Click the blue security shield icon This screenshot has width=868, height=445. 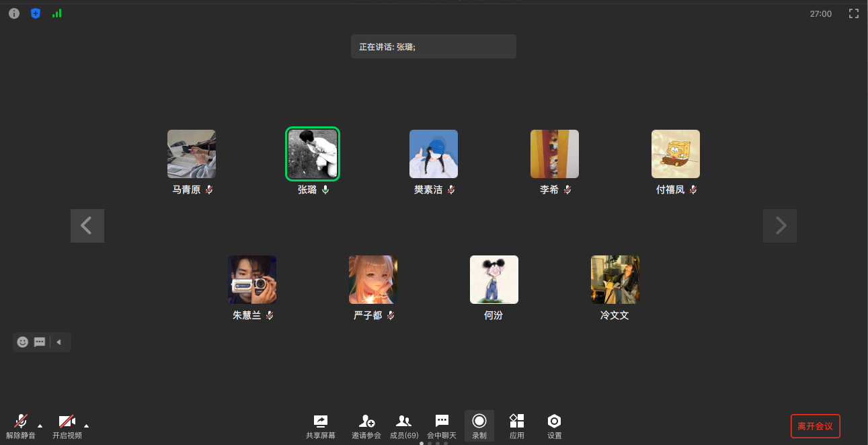tap(36, 13)
